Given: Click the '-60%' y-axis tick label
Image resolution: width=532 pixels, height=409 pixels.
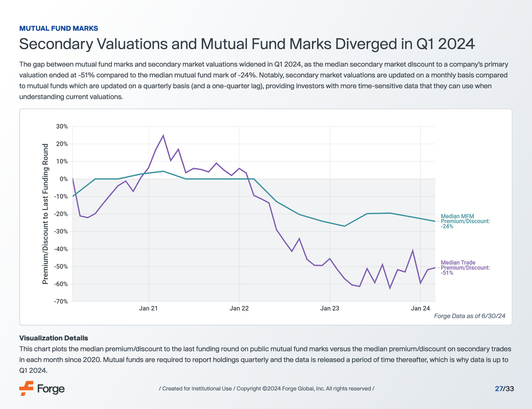Looking at the screenshot, I should tap(61, 284).
